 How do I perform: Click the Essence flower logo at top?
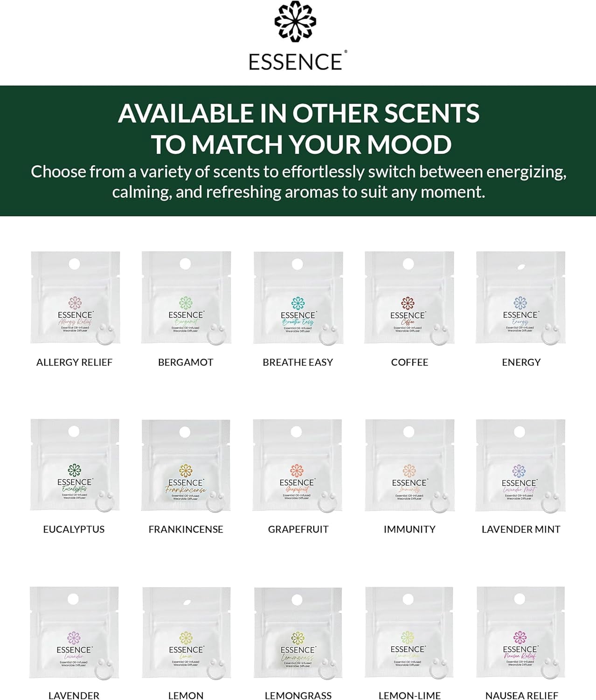pos(295,21)
